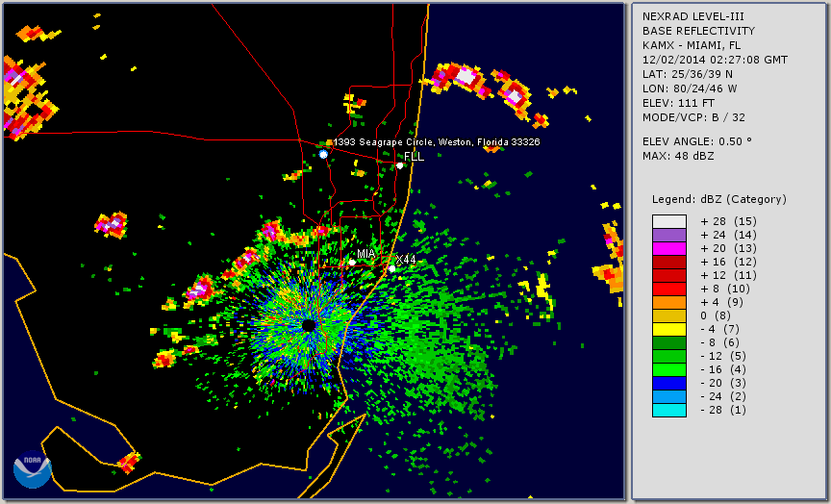
Task: Click the X44 label on the map
Action: pos(406,260)
